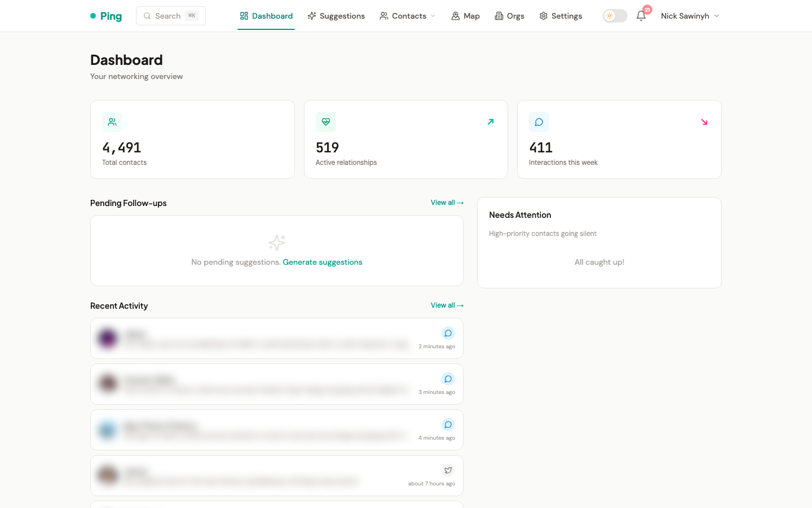Open the 4,491 Total contacts card
Viewport: 812px width, 508px height.
coord(192,139)
